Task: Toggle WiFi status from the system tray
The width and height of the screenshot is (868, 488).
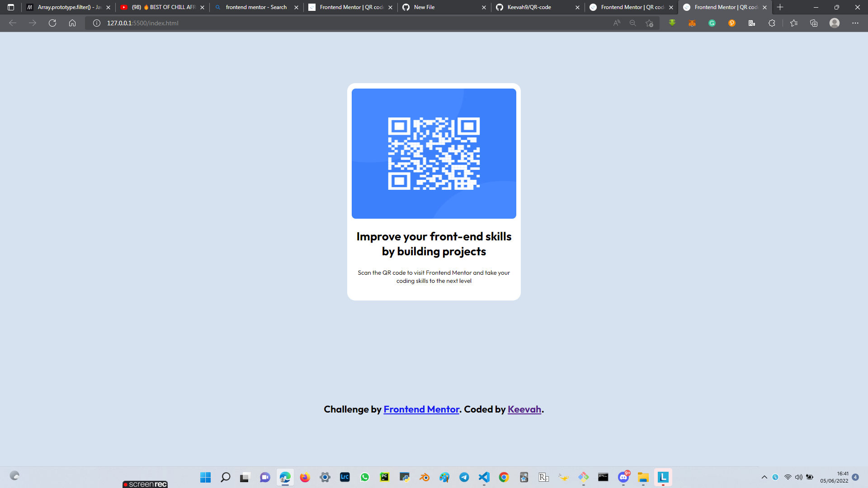Action: tap(787, 477)
